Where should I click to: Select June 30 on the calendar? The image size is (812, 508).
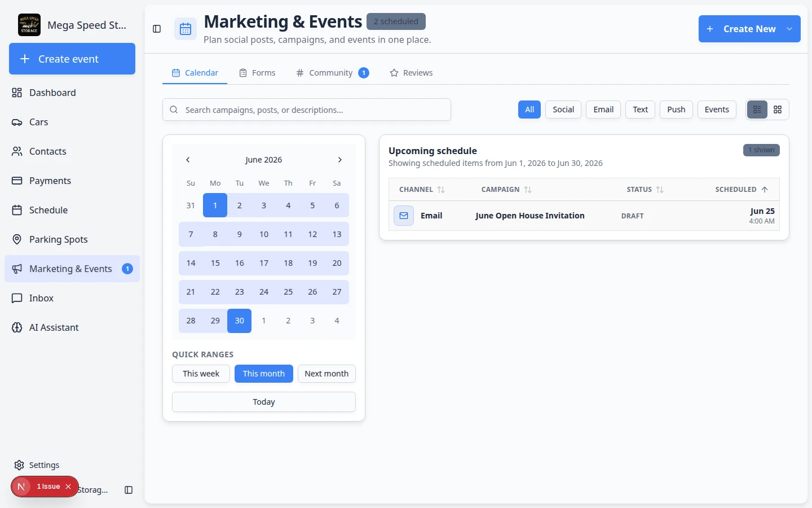pos(239,321)
